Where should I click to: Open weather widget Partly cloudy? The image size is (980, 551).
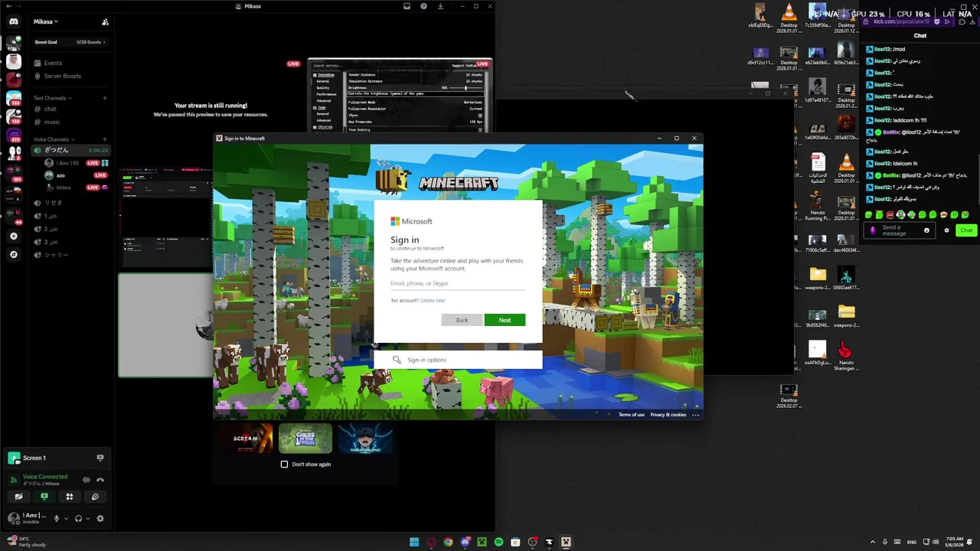point(27,542)
